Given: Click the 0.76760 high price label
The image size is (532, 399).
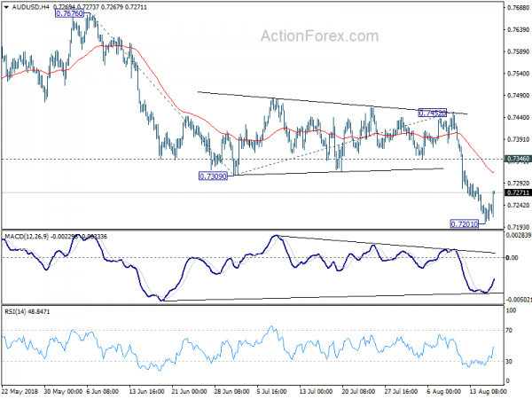Looking at the screenshot, I should [69, 13].
